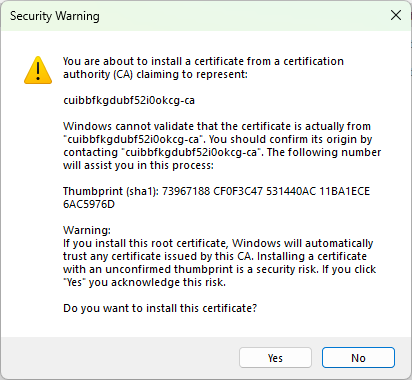Click the Thumbprint (sha1) label
This screenshot has width=412, height=380.
pos(111,191)
